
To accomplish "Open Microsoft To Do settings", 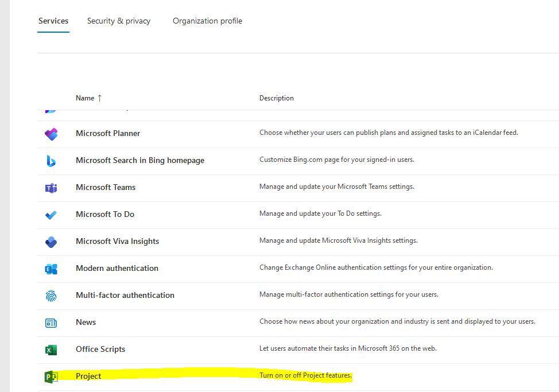I will tap(105, 214).
